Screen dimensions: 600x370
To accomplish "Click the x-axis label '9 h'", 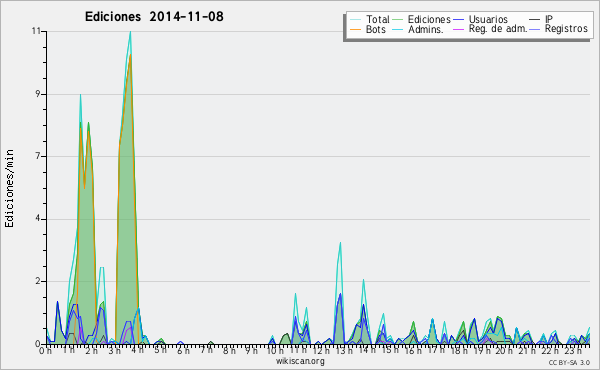I will point(252,350).
